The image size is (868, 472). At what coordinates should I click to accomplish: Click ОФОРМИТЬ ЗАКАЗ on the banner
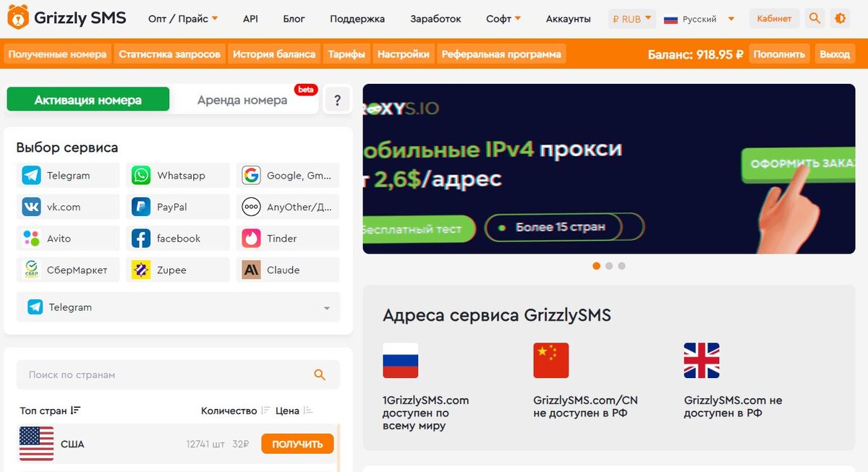(x=798, y=164)
